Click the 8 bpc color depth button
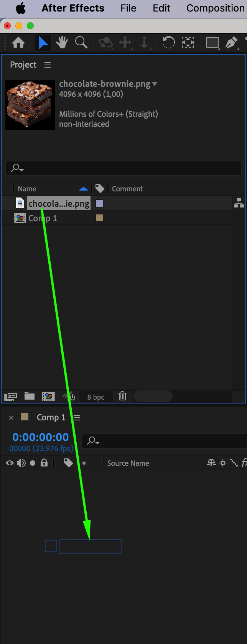The image size is (247, 644). (x=96, y=397)
